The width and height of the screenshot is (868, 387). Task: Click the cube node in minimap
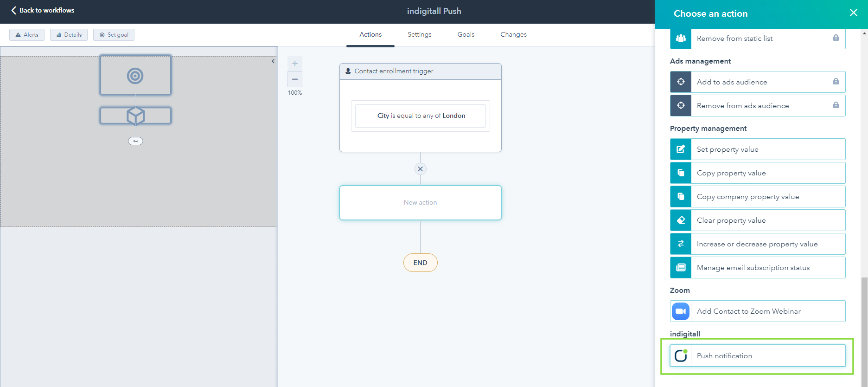click(x=135, y=116)
